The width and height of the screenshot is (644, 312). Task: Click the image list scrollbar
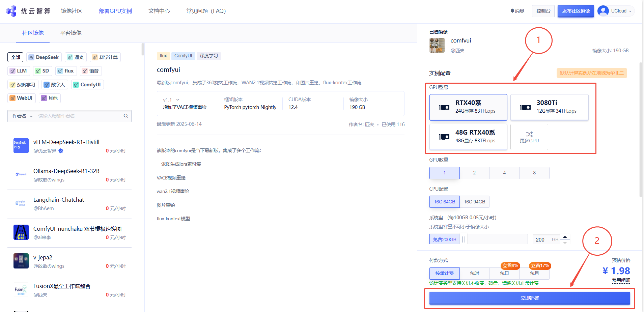[x=143, y=50]
